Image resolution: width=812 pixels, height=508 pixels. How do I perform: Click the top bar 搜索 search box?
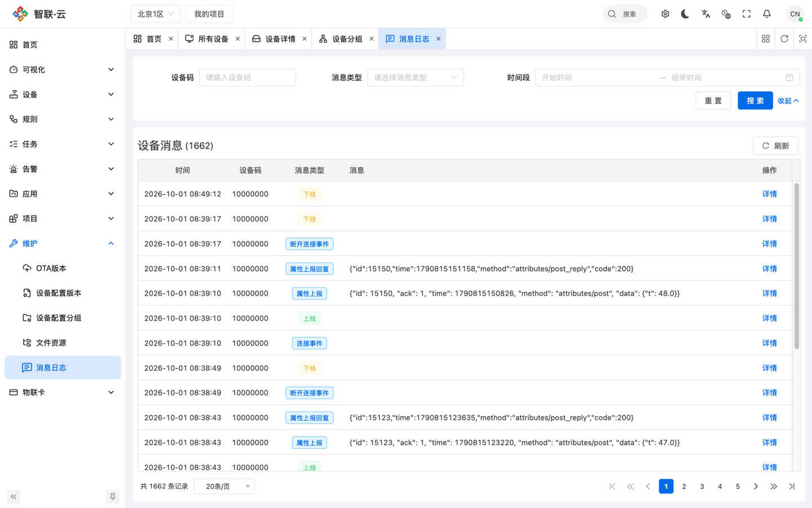[625, 14]
